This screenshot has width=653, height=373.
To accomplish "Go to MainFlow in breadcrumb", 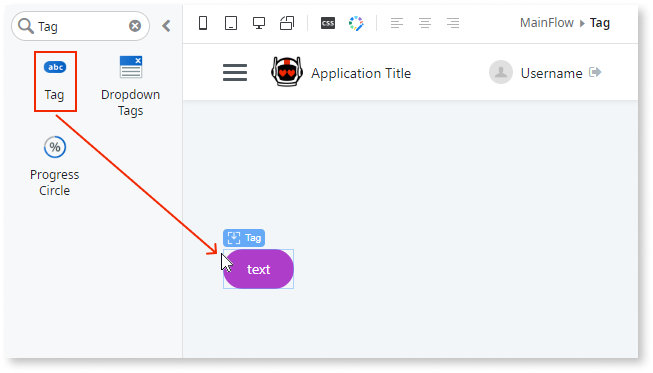I will (546, 22).
